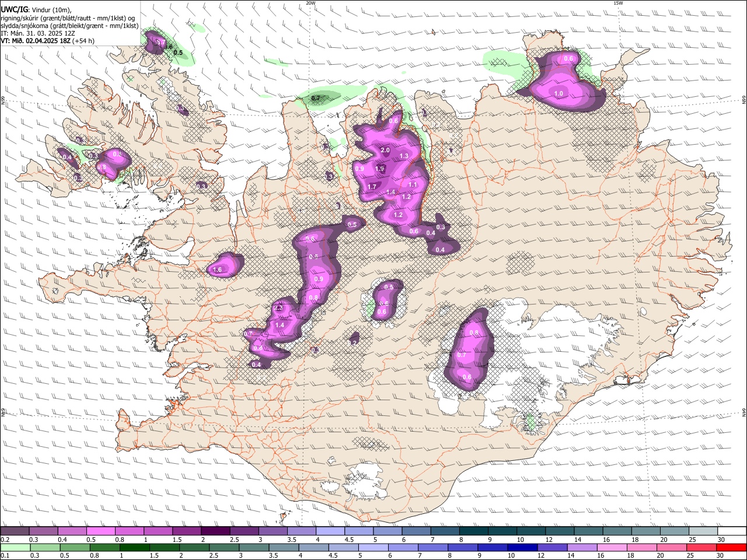Click the '0.1' label in the rain legend
This screenshot has width=747, height=560.
5,556
